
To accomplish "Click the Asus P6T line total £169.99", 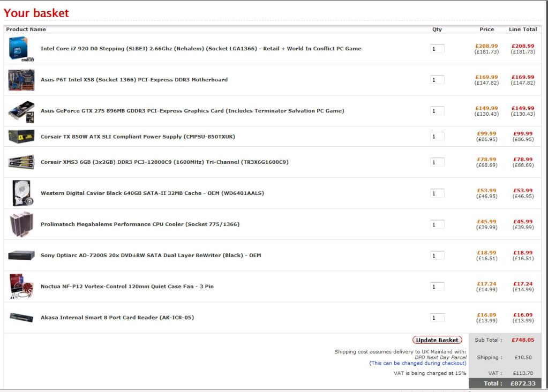I will [523, 77].
